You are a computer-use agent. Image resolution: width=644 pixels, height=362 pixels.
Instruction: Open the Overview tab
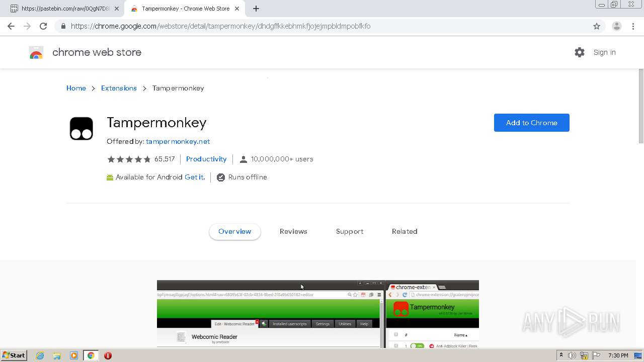(235, 232)
